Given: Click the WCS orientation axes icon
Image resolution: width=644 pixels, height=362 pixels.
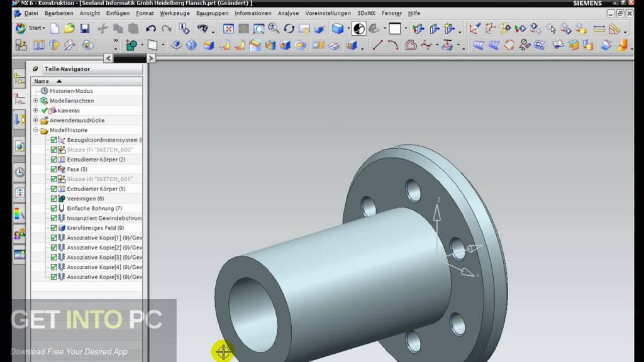Looking at the screenshot, I should (475, 28).
